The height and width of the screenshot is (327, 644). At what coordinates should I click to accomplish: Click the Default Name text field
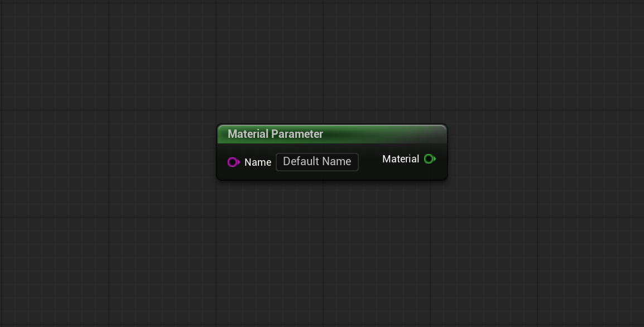click(317, 162)
